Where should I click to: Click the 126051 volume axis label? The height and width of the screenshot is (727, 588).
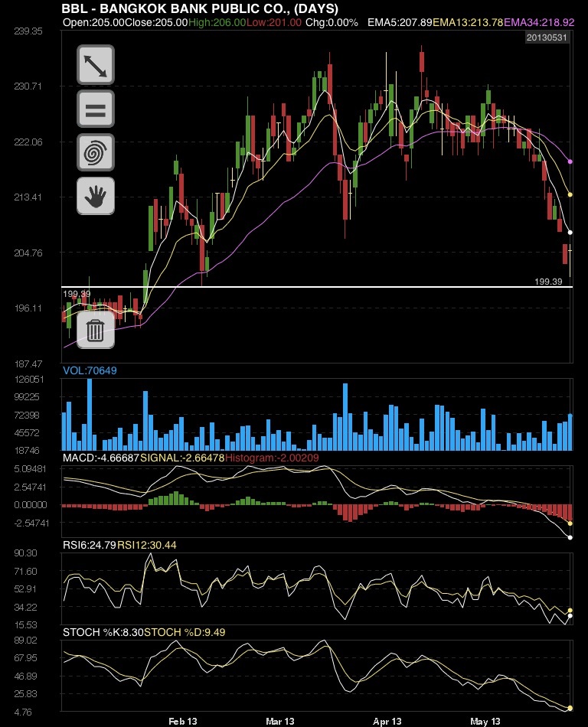pyautogui.click(x=29, y=380)
